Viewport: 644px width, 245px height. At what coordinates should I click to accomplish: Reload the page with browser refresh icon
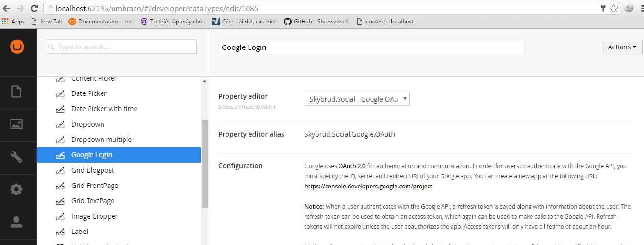pyautogui.click(x=34, y=9)
